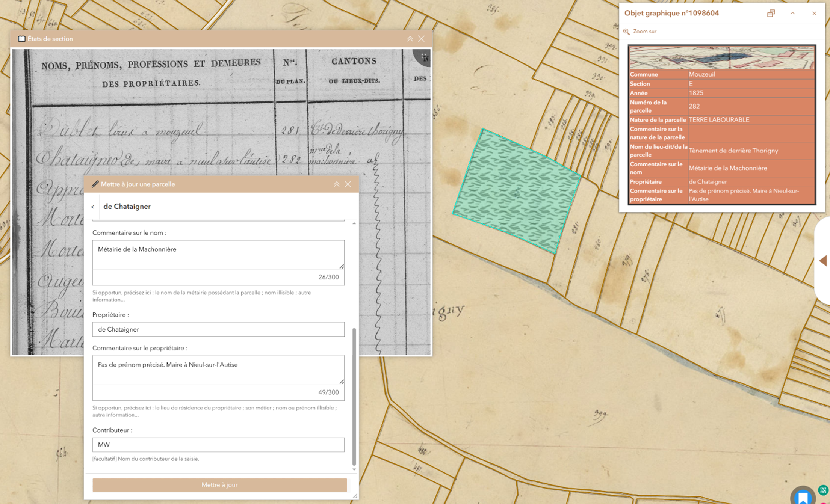
Task: Collapse the États de section panel
Action: tap(410, 39)
